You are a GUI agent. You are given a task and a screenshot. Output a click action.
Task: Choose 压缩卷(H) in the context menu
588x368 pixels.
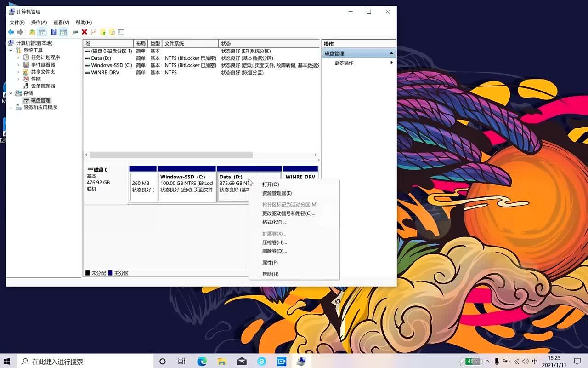294,242
